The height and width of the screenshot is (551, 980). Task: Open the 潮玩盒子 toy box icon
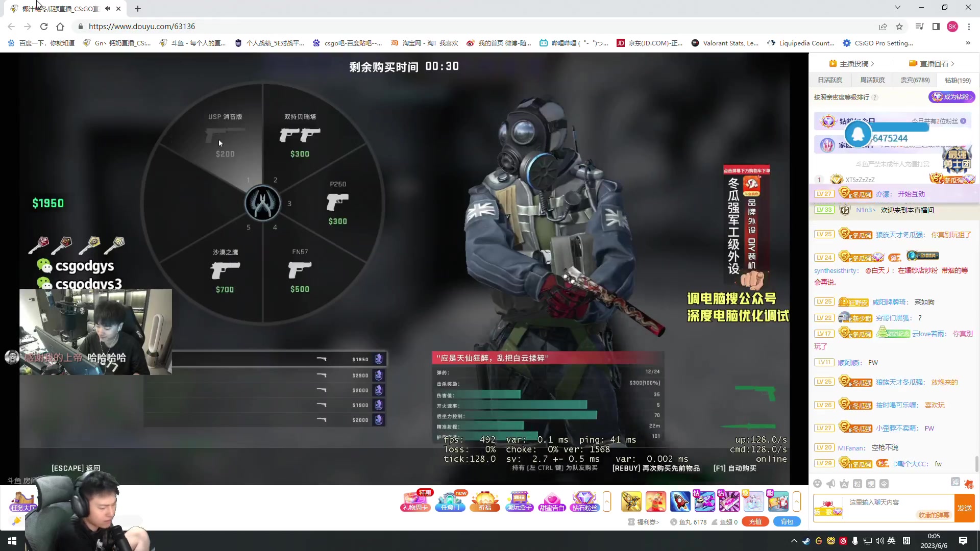(x=519, y=500)
